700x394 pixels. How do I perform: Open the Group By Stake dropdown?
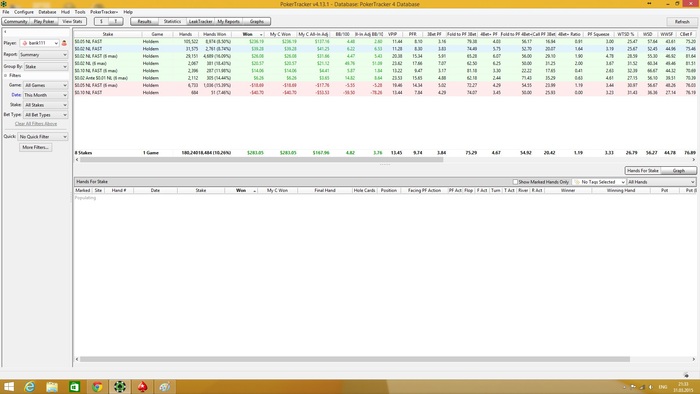(x=46, y=66)
